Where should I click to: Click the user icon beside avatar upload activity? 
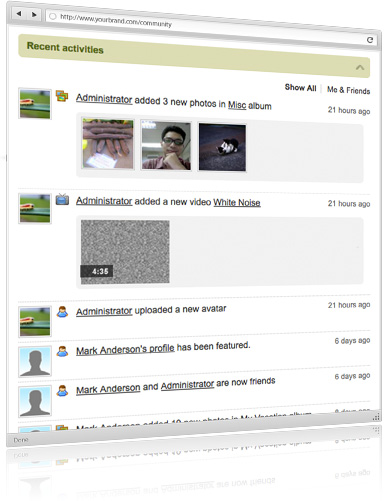tap(62, 312)
